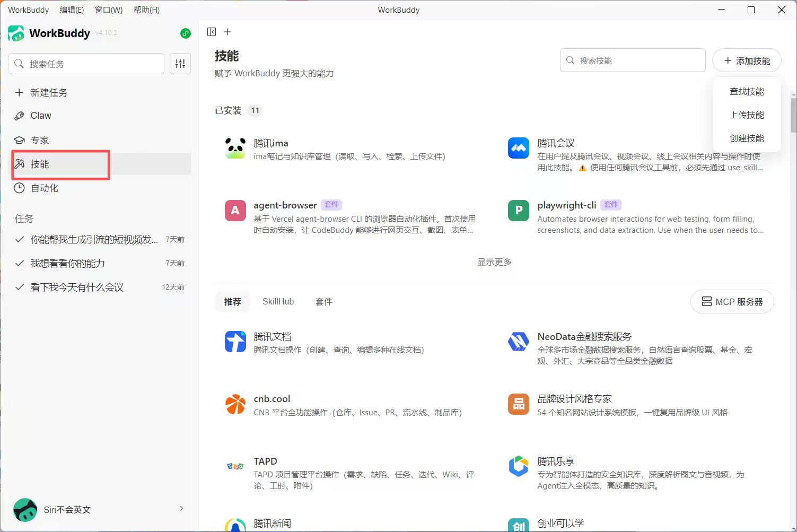Click the installed count badge 11
This screenshot has height=532, width=797.
tap(255, 110)
